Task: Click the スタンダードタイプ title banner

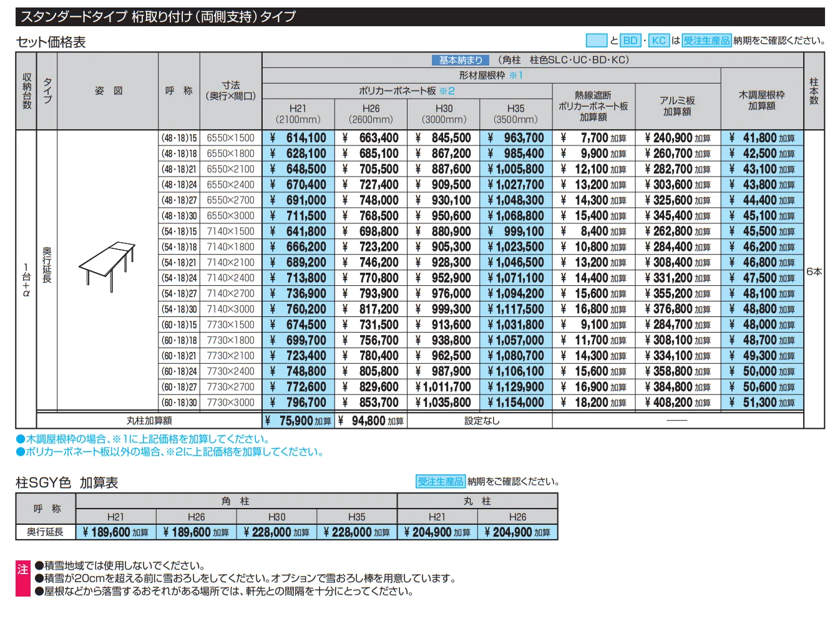Action: (x=420, y=17)
